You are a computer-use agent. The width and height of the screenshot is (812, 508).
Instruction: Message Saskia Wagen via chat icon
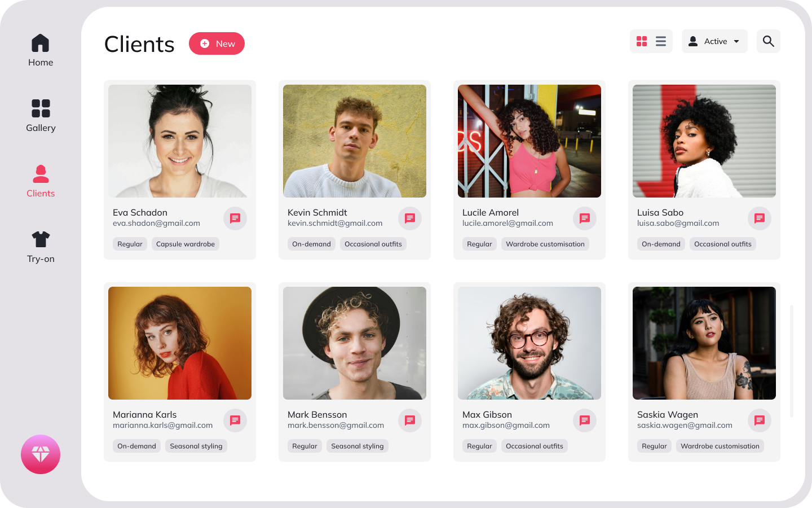(x=760, y=421)
